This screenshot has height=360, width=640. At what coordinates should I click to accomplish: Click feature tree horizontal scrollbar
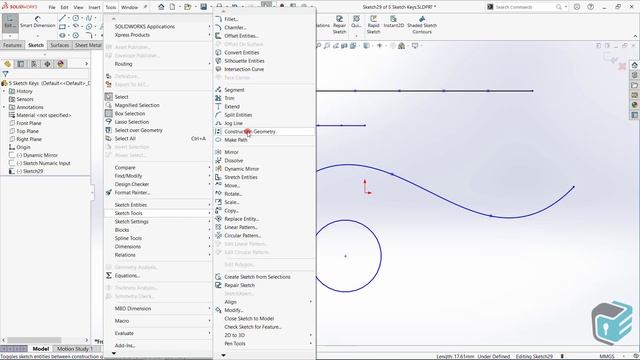click(34, 340)
